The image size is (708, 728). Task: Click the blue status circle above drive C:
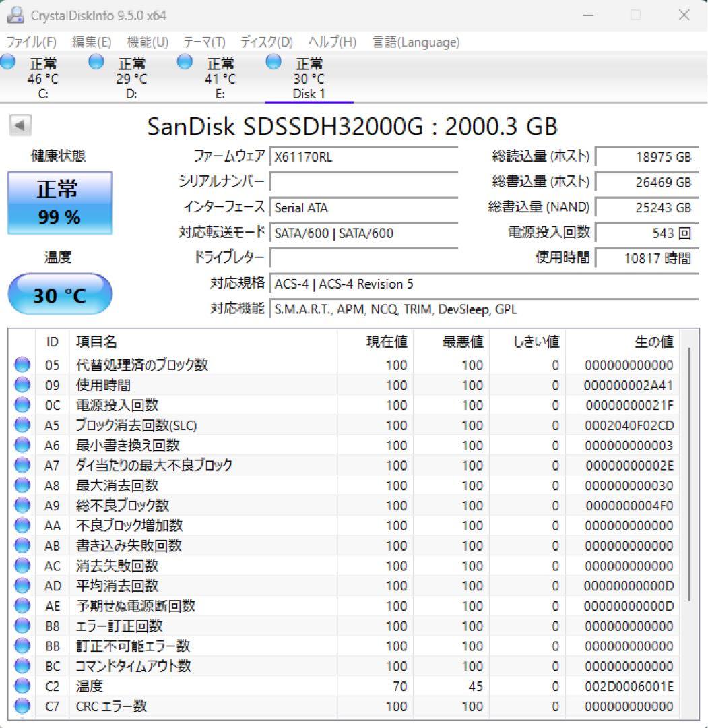coord(7,61)
